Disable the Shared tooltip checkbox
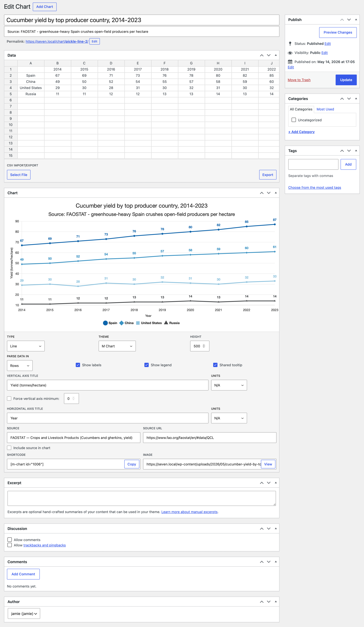The width and height of the screenshot is (364, 627). tap(215, 365)
